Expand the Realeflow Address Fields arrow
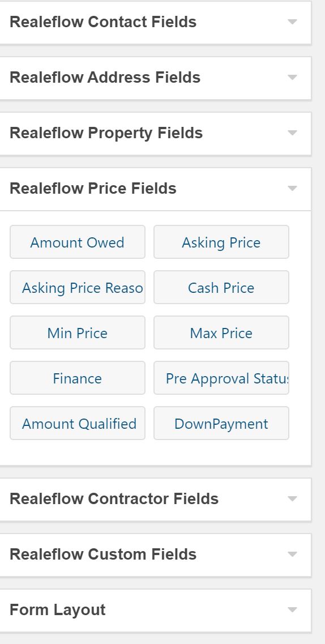The height and width of the screenshot is (644, 325). (292, 77)
